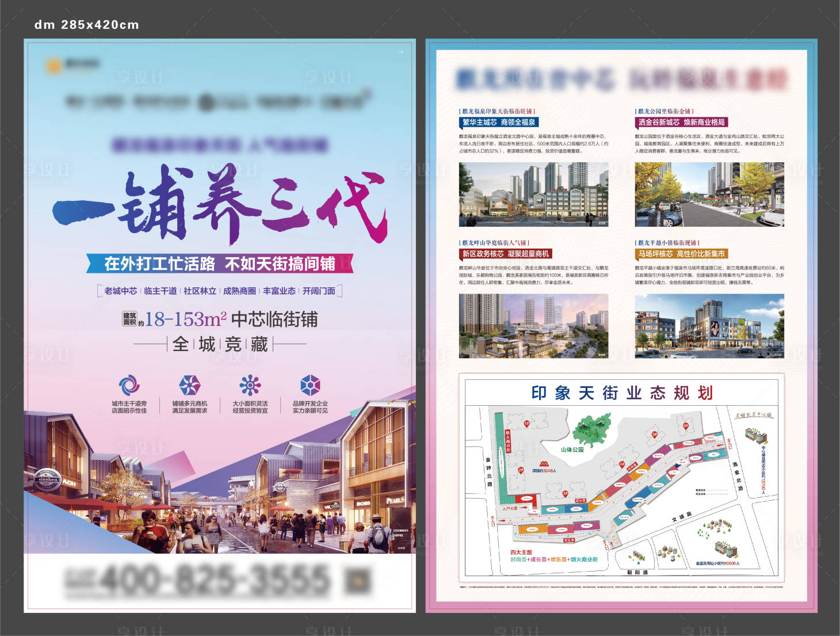The height and width of the screenshot is (636, 840).
Task: Click the blurred QR code beside the phone number
Action: click(358, 580)
